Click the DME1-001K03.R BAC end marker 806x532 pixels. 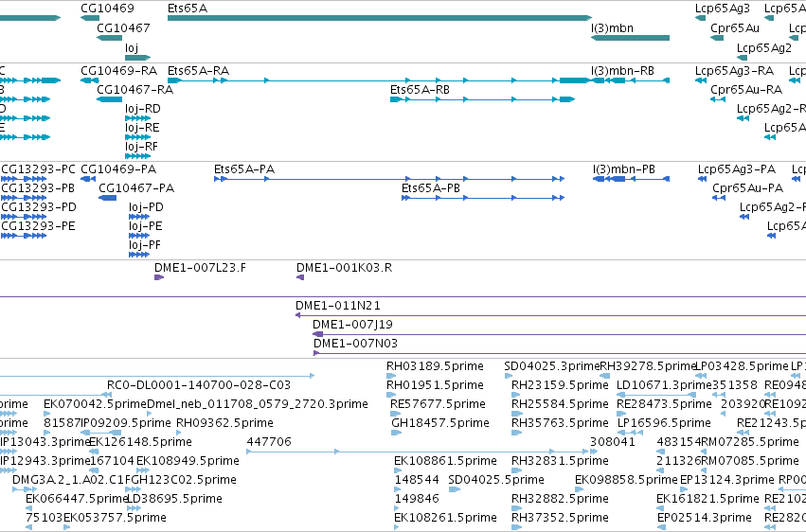coord(300,277)
